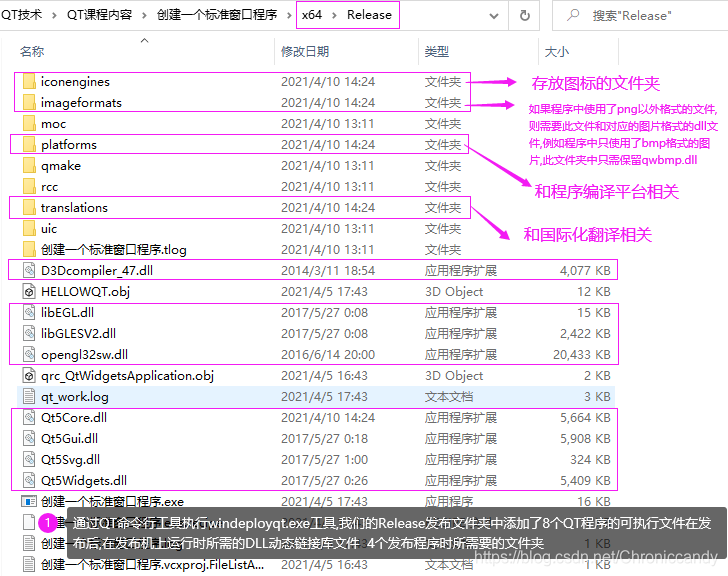Click the Release breadcrumb segment
Image resolution: width=728 pixels, height=576 pixels.
370,15
